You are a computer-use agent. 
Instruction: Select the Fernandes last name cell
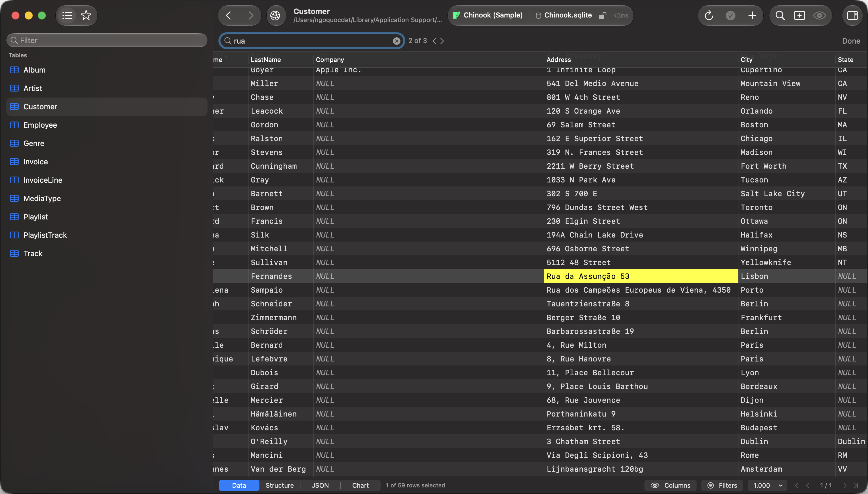click(281, 276)
